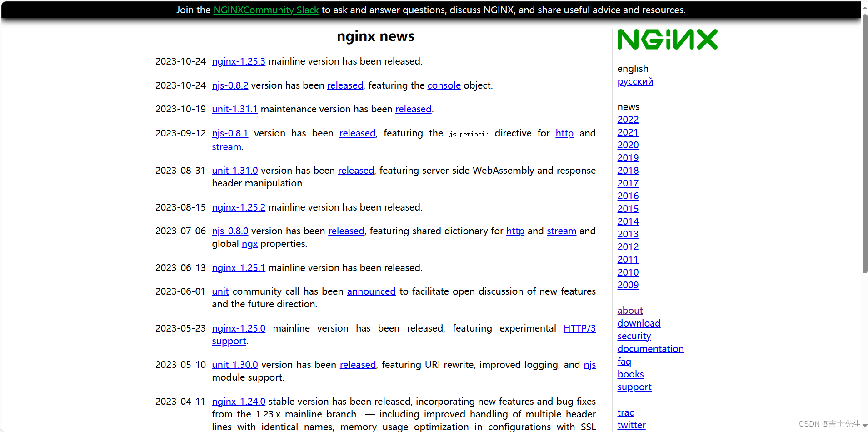Click "released" in the njs-0.8.0 entry
The width and height of the screenshot is (868, 432).
(346, 231)
